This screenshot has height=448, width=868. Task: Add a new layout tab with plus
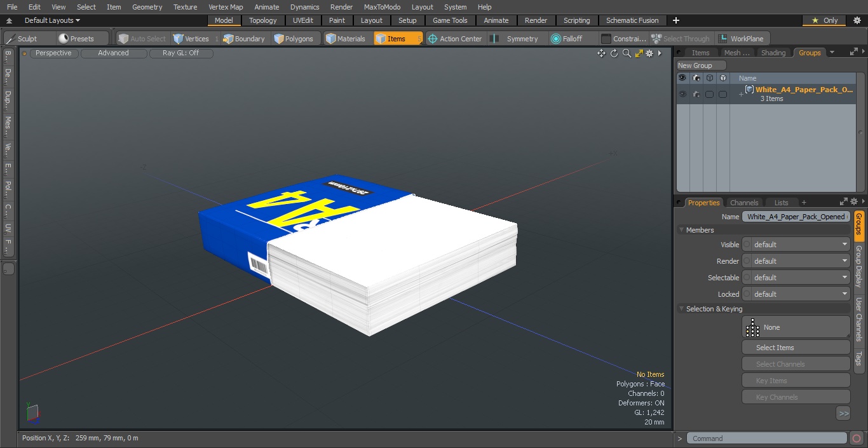coord(676,20)
